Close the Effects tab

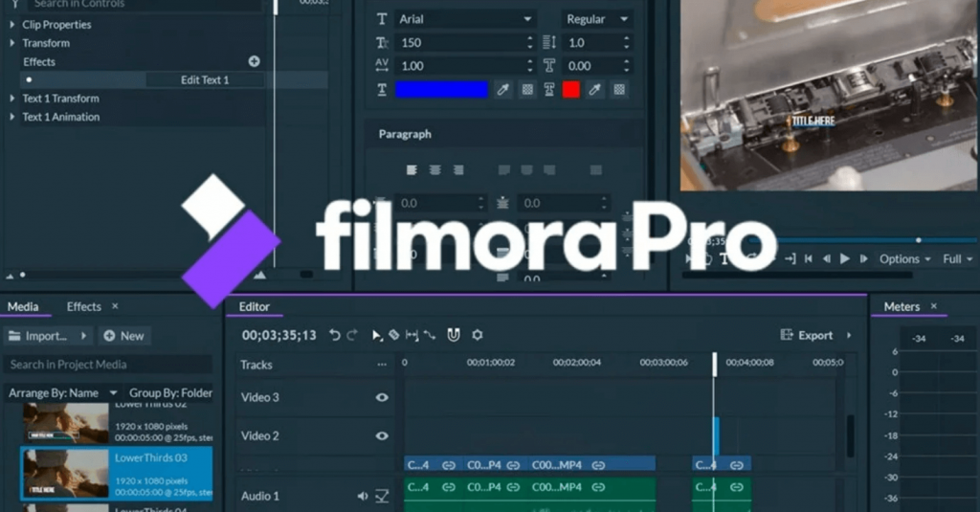[115, 306]
